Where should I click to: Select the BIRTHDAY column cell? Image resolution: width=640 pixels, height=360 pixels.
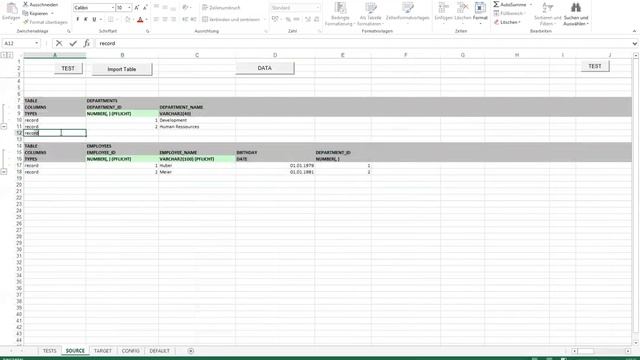[x=275, y=153]
